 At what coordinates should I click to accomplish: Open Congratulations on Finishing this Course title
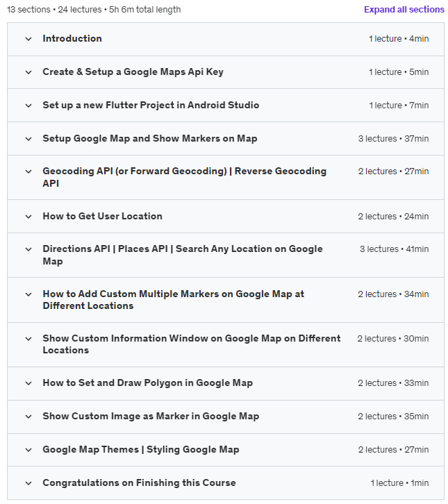click(139, 482)
